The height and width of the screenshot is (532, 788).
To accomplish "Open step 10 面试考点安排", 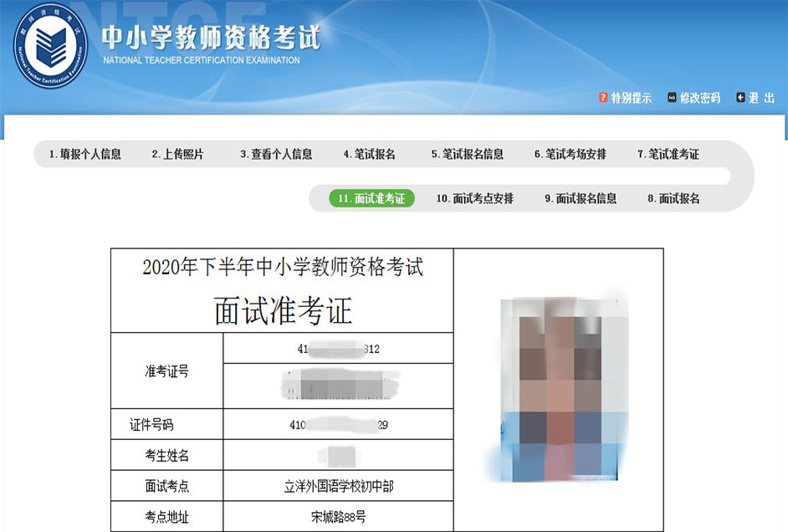I will tap(474, 198).
